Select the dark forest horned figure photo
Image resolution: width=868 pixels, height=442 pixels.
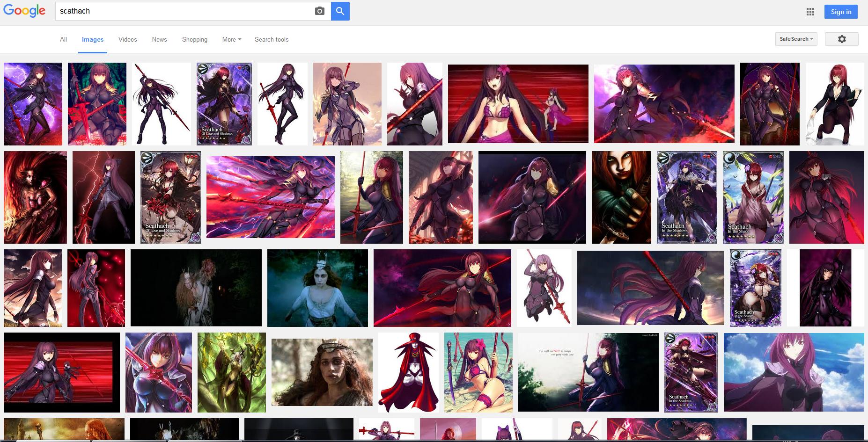[196, 288]
